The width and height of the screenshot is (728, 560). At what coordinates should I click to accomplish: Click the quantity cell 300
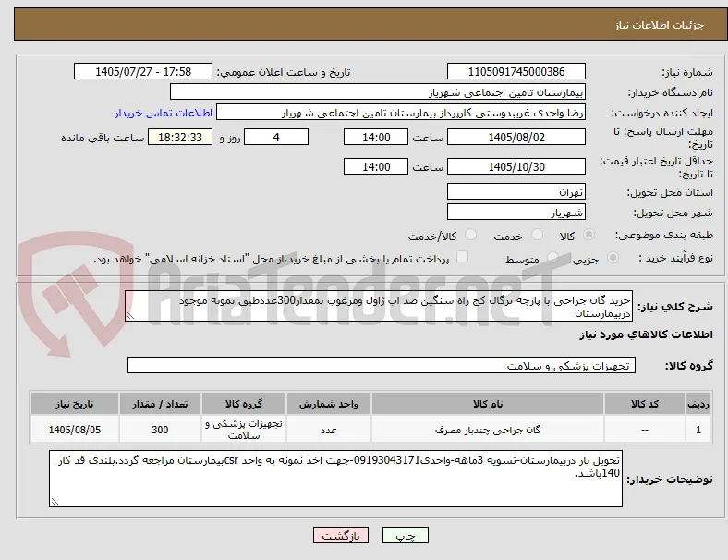point(160,430)
